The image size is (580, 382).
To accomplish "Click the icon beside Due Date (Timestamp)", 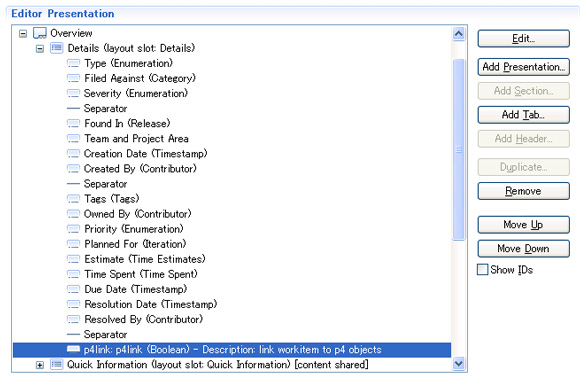I will 73,289.
